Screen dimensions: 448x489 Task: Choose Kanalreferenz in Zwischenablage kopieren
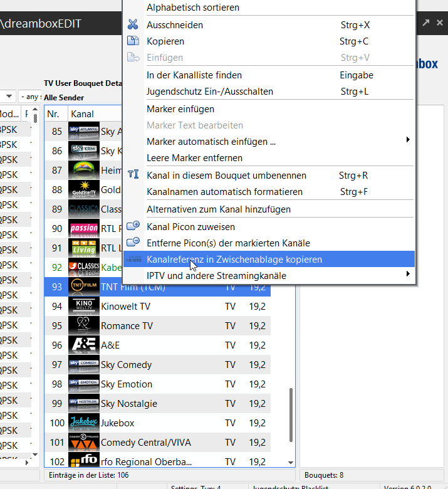[x=234, y=259]
